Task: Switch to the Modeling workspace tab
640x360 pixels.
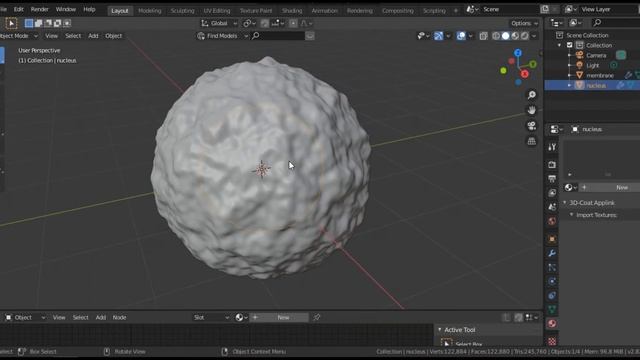Action: pos(150,11)
